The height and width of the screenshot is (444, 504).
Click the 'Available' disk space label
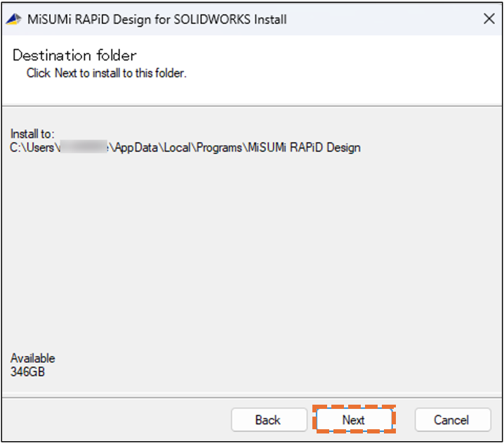pos(32,358)
